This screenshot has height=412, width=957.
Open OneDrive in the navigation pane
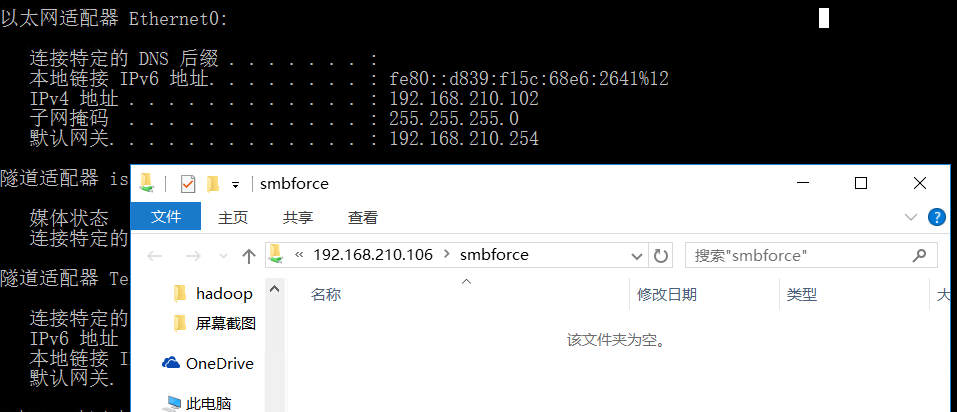point(219,364)
